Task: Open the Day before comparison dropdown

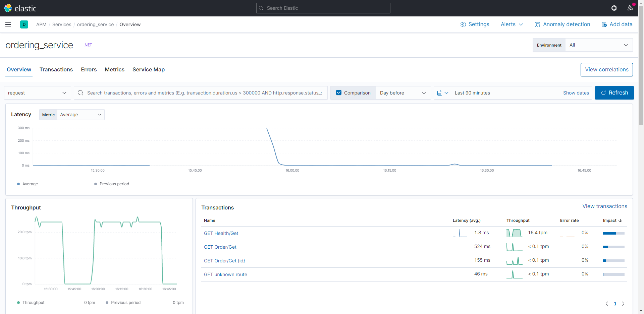Action: (403, 93)
